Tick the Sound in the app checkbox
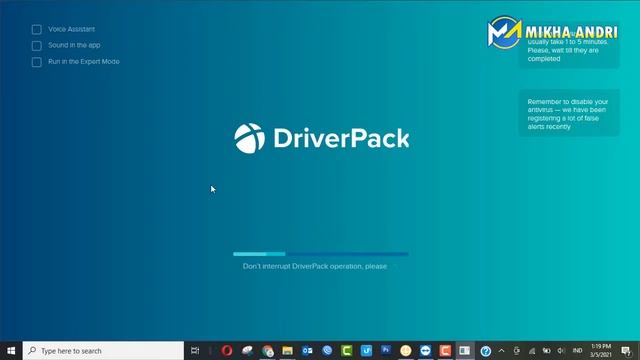 tap(37, 46)
